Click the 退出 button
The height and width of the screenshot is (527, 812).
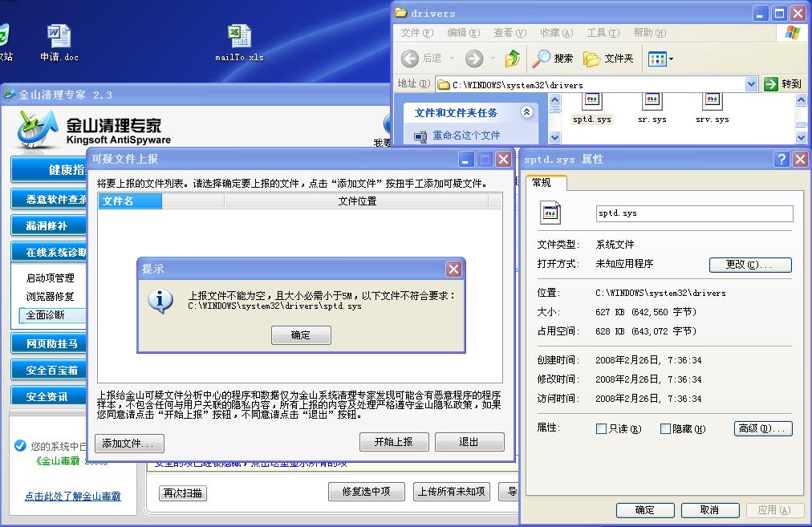[469, 442]
